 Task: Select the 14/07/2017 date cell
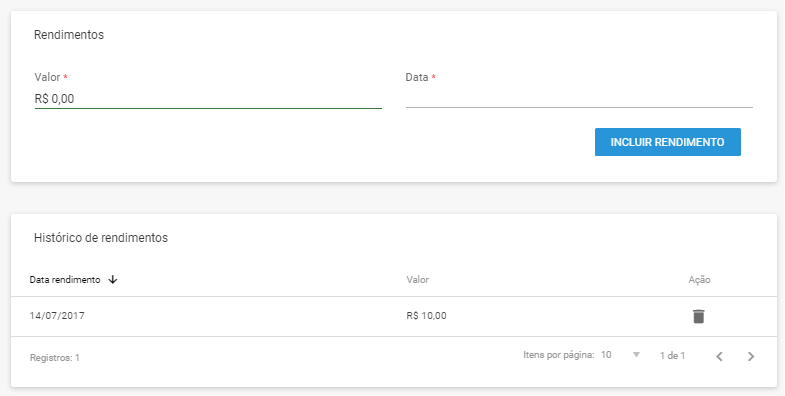(x=57, y=316)
